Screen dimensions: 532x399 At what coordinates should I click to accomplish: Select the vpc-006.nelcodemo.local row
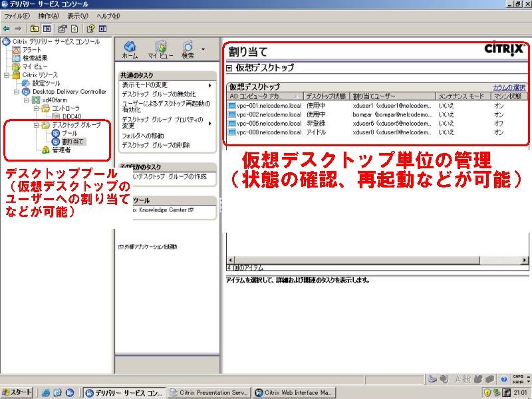(x=377, y=124)
